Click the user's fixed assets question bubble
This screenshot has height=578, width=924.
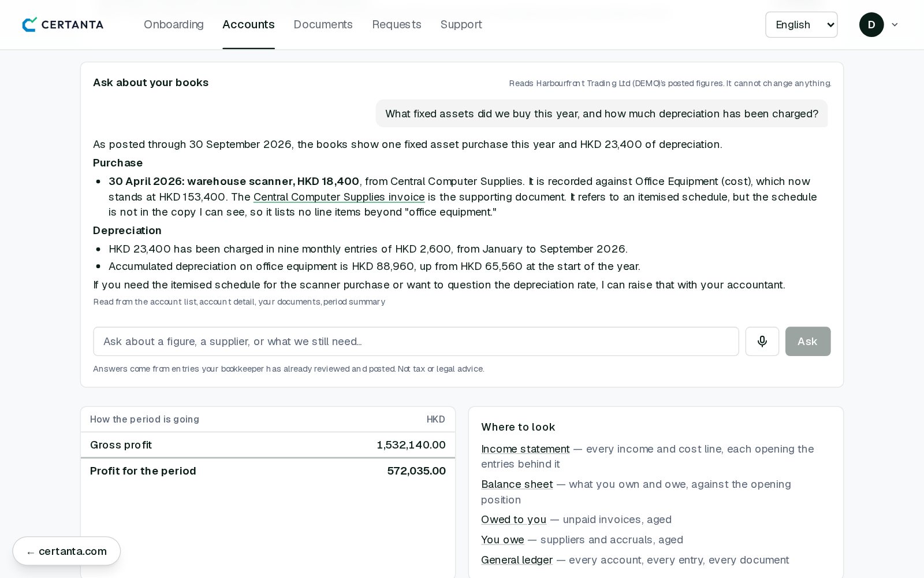point(601,113)
